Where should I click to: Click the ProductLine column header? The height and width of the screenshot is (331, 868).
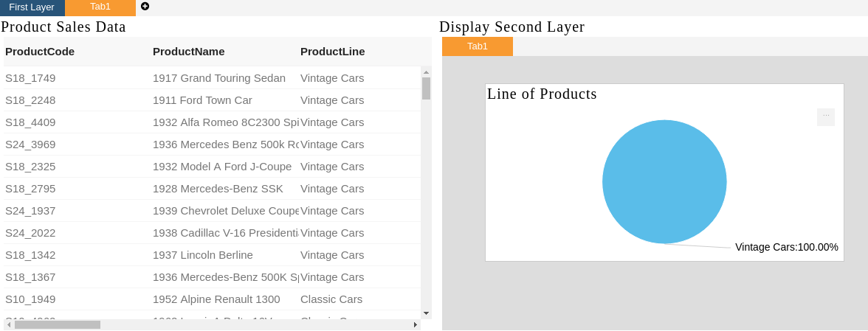(x=333, y=52)
